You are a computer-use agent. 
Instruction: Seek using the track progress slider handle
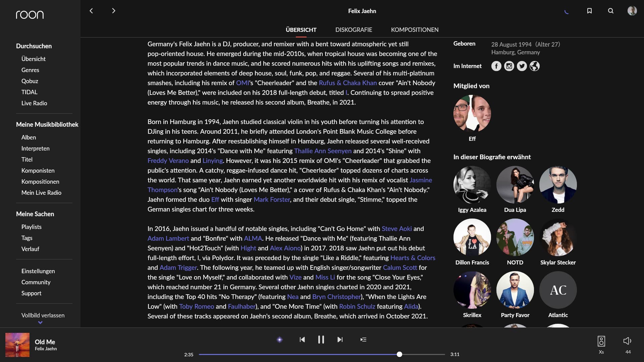tap(399, 354)
